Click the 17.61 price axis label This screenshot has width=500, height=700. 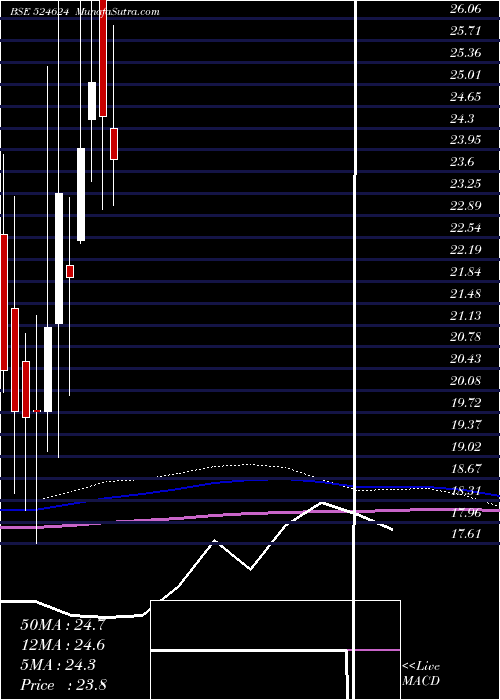pyautogui.click(x=466, y=534)
